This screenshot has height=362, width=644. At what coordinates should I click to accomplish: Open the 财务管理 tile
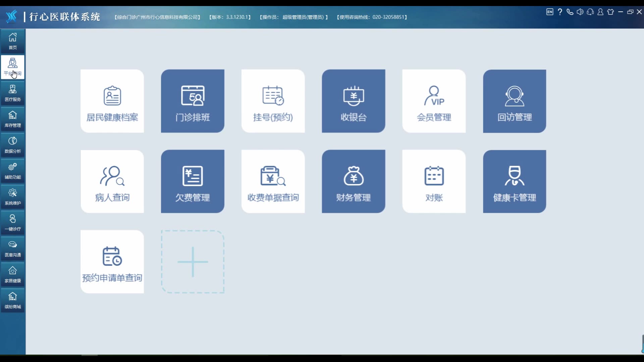[x=354, y=181]
